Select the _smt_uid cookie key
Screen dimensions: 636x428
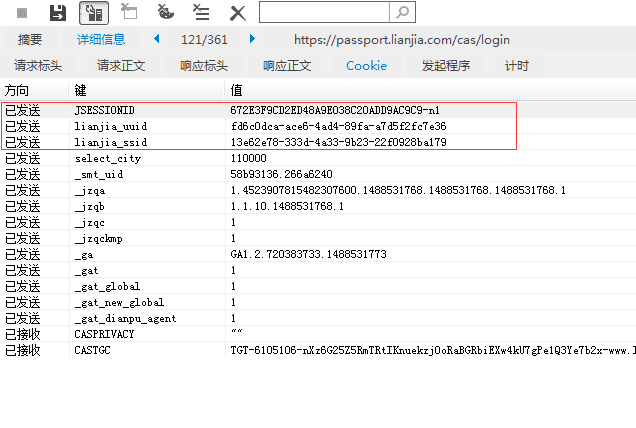pos(99,174)
